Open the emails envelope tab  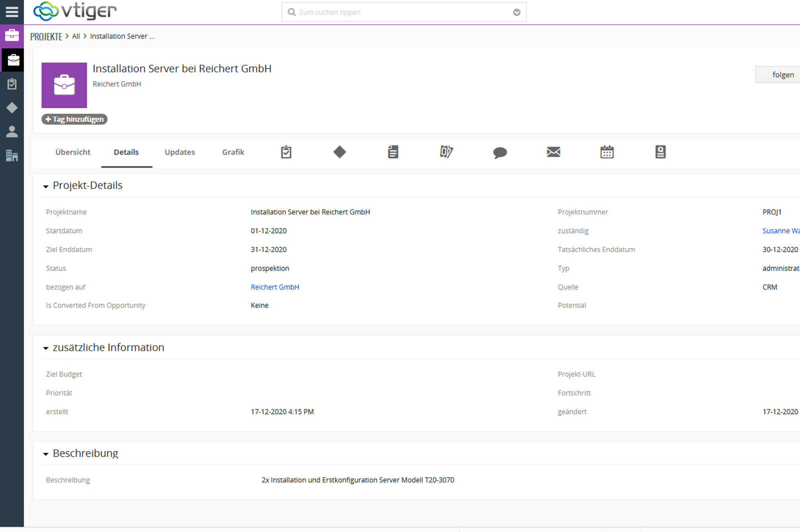[x=553, y=152]
